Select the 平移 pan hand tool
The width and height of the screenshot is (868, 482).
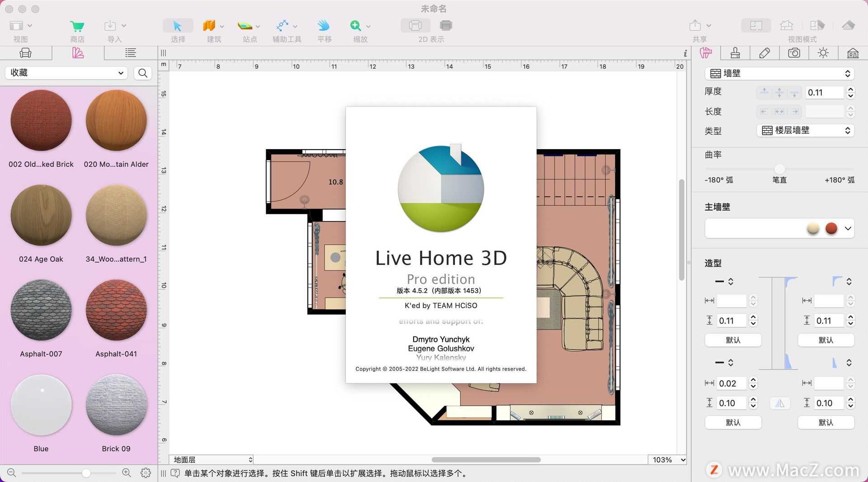tap(324, 26)
